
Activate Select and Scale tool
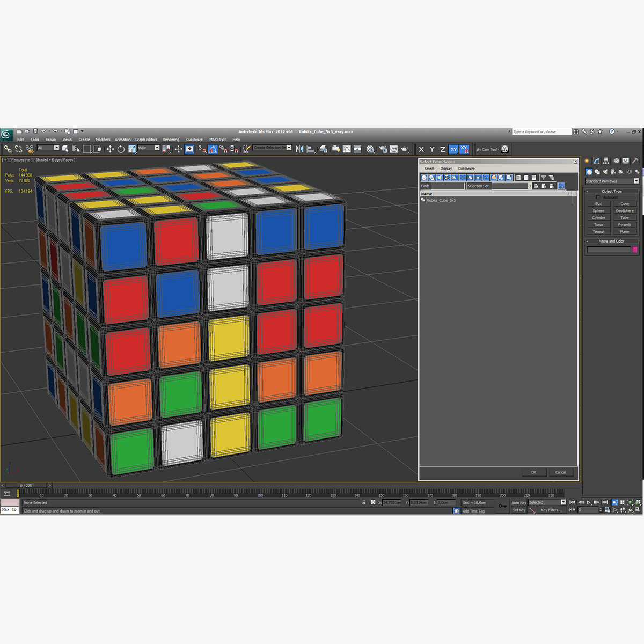coord(132,149)
